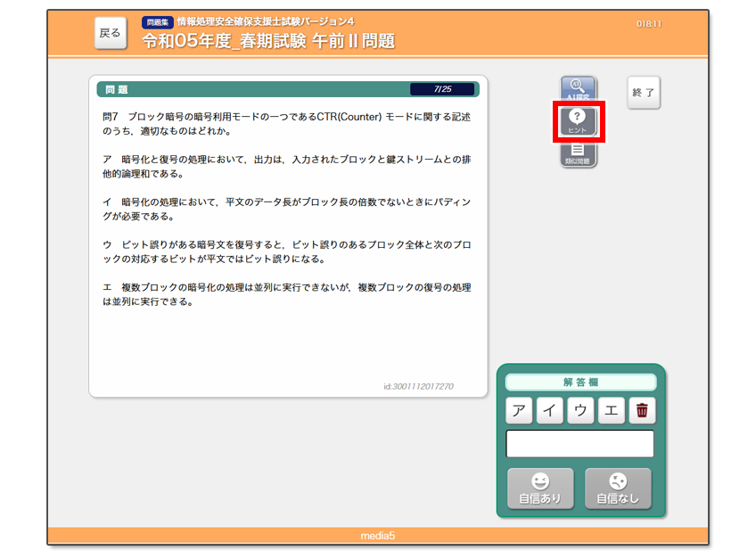Clear the answer with the trash icon

tap(642, 410)
